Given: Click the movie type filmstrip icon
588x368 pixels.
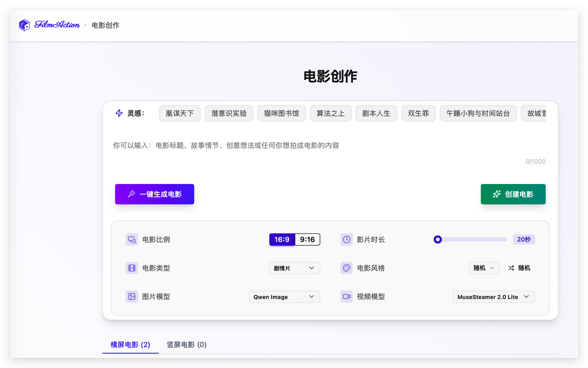Looking at the screenshot, I should point(132,268).
